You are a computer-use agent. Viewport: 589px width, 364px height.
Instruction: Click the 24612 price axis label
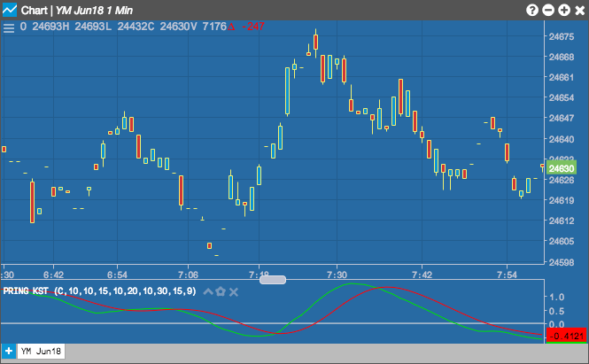pyautogui.click(x=562, y=221)
